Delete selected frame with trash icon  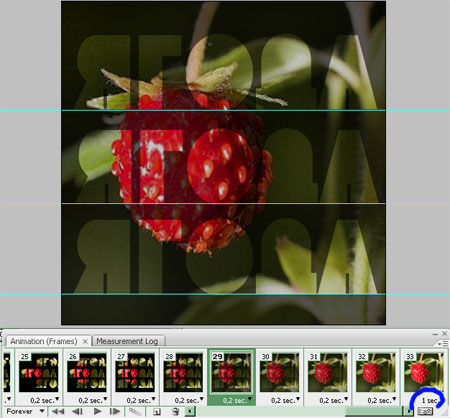pyautogui.click(x=176, y=411)
